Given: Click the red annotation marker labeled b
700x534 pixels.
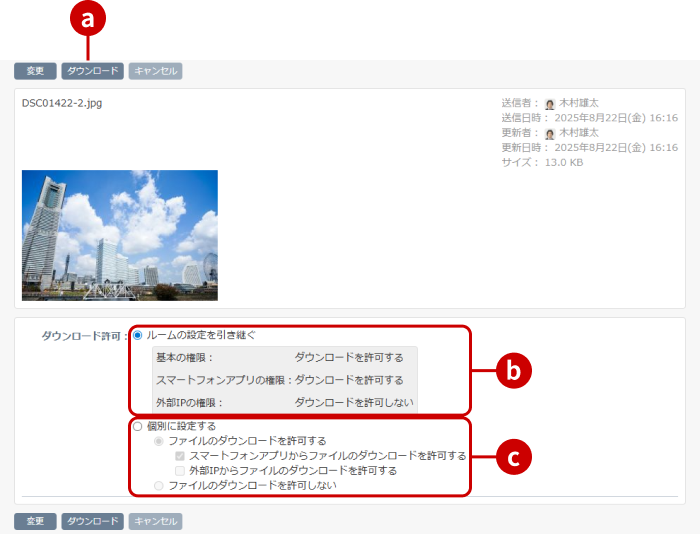Looking at the screenshot, I should click(x=514, y=370).
